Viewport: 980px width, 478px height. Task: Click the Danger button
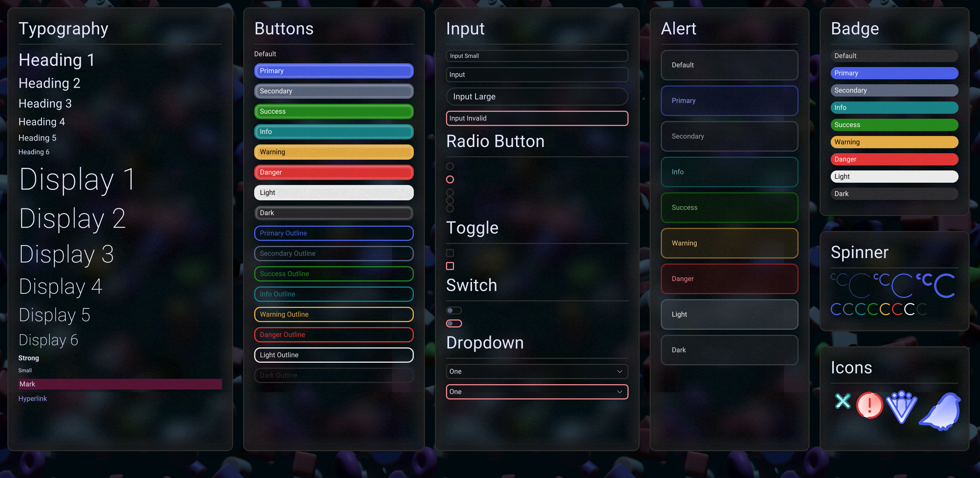coord(334,172)
